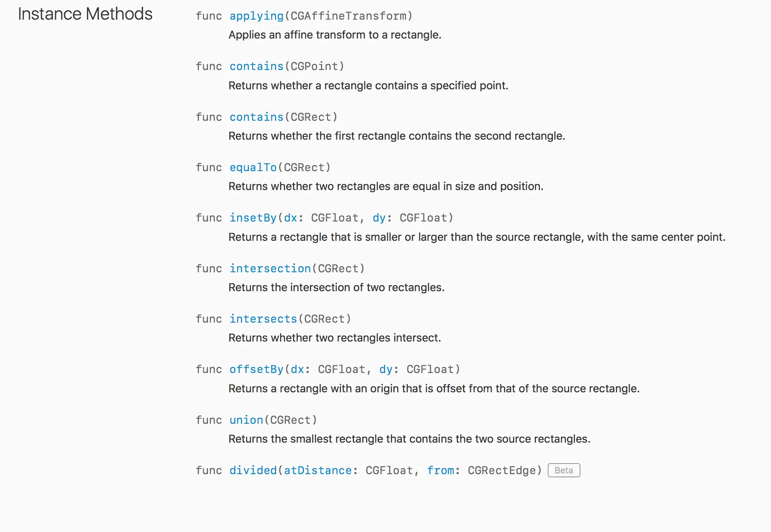Click the offsetBy method name link
Screen dimensions: 771x532
(x=256, y=369)
